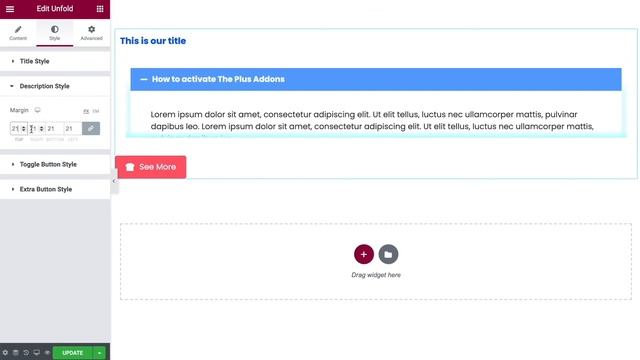Collapse the Description Style section
640x360 pixels.
(x=55, y=86)
